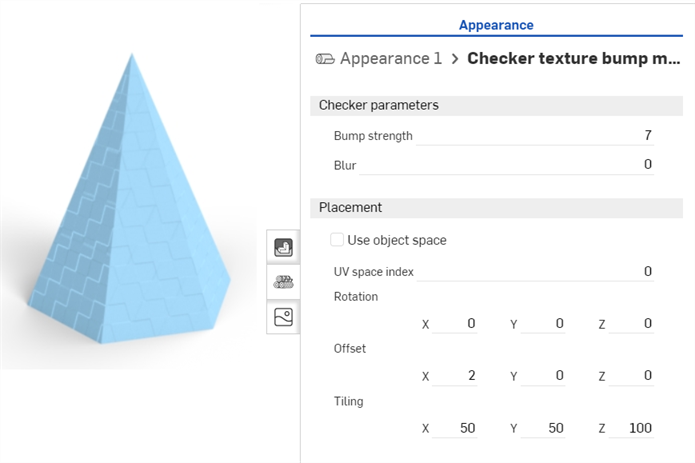
Task: Select the blue pyramid in the viewport
Action: (x=129, y=222)
